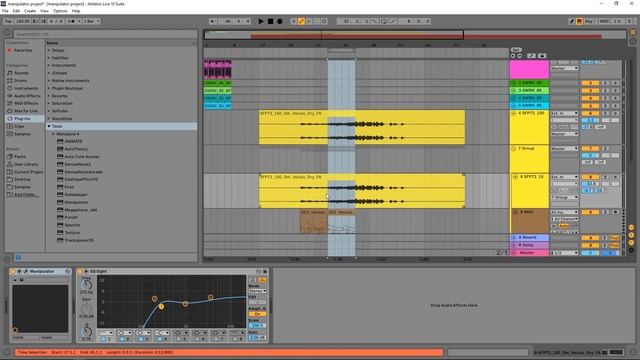The height and width of the screenshot is (360, 640).
Task: Click the Tap tempo button
Action: click(8, 21)
